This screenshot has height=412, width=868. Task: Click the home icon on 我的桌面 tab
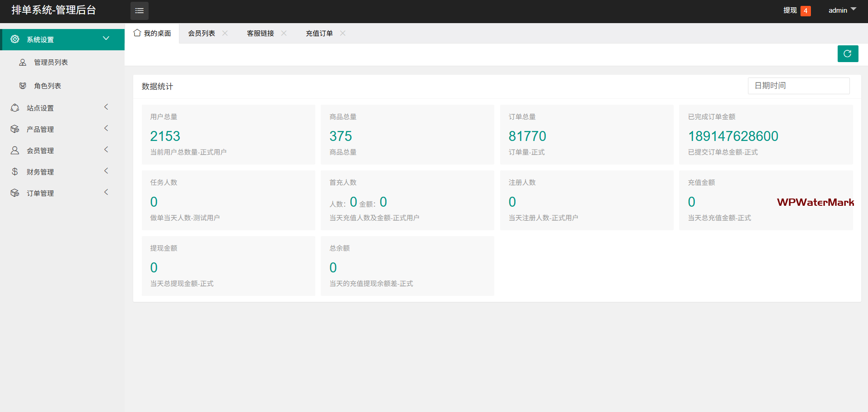pos(137,33)
